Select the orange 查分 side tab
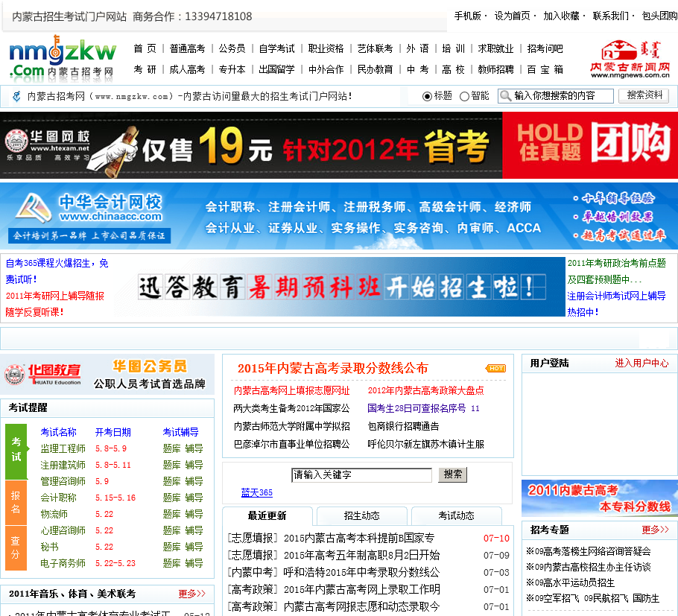The width and height of the screenshot is (678, 616). click(x=16, y=547)
